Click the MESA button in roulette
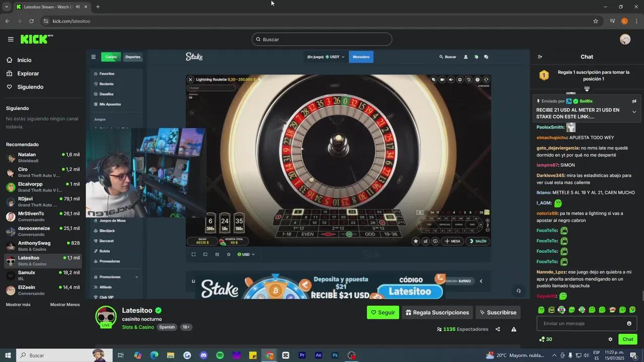This screenshot has height=362, width=644. point(452,241)
